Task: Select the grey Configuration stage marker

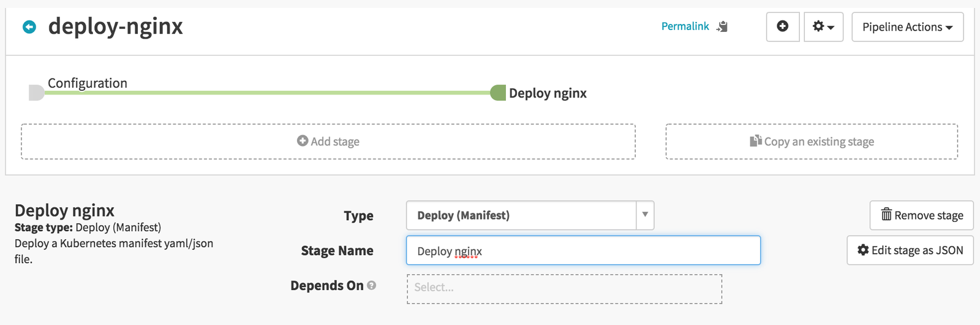Action: tap(36, 93)
